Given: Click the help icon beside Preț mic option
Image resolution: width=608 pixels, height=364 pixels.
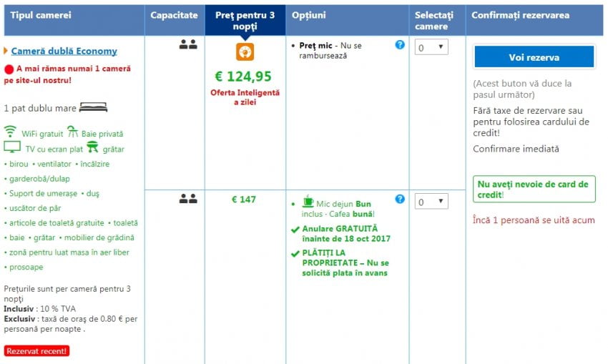Looking at the screenshot, I should tap(400, 44).
